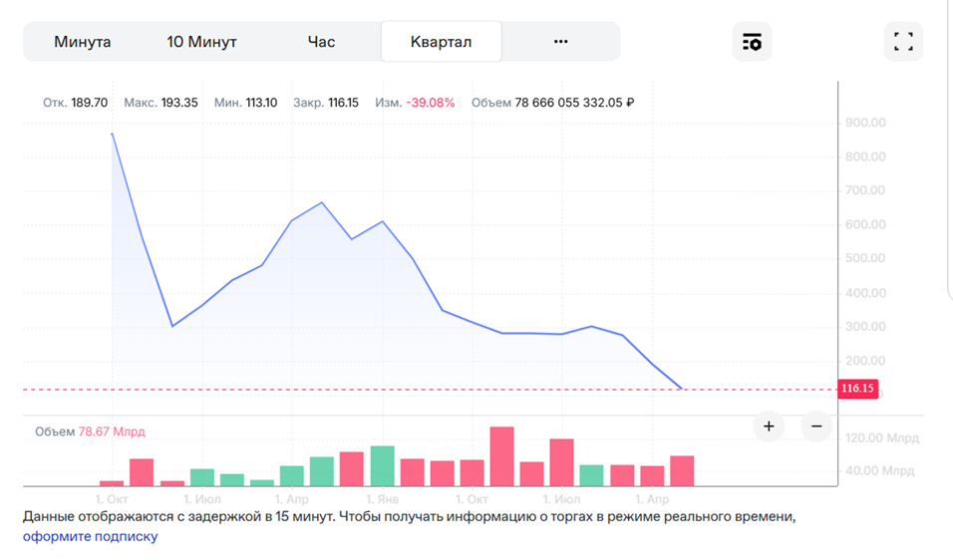Switch to the Минута interval tab
The image size is (953, 560).
click(x=82, y=42)
